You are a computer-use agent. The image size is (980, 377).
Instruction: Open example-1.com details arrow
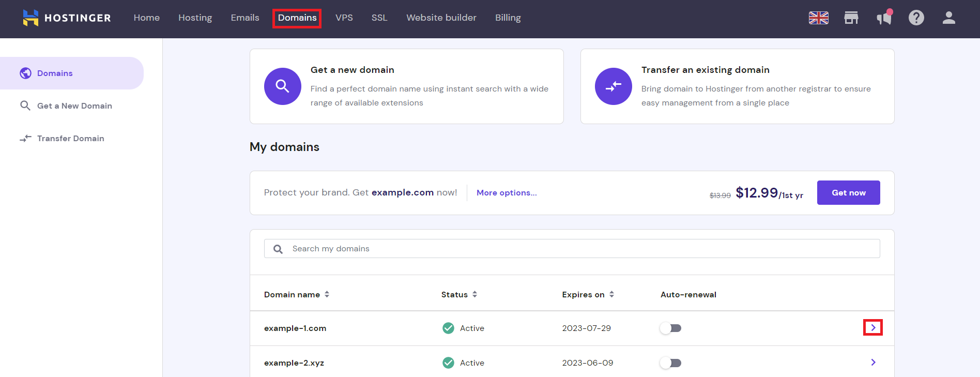coord(873,327)
